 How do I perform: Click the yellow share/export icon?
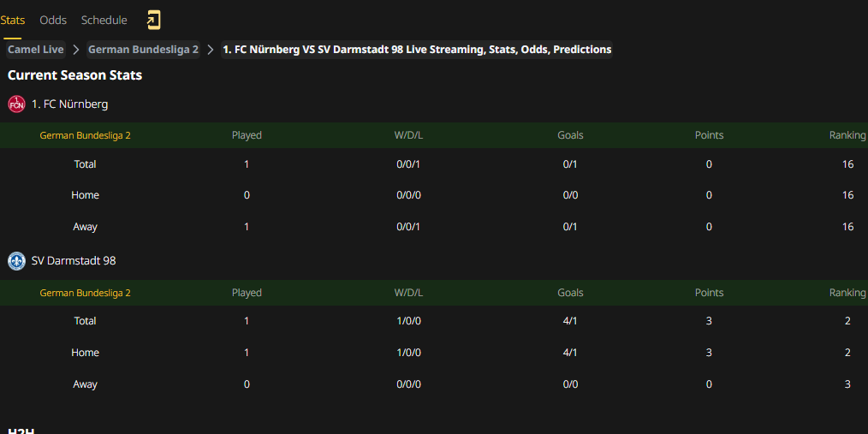point(153,21)
